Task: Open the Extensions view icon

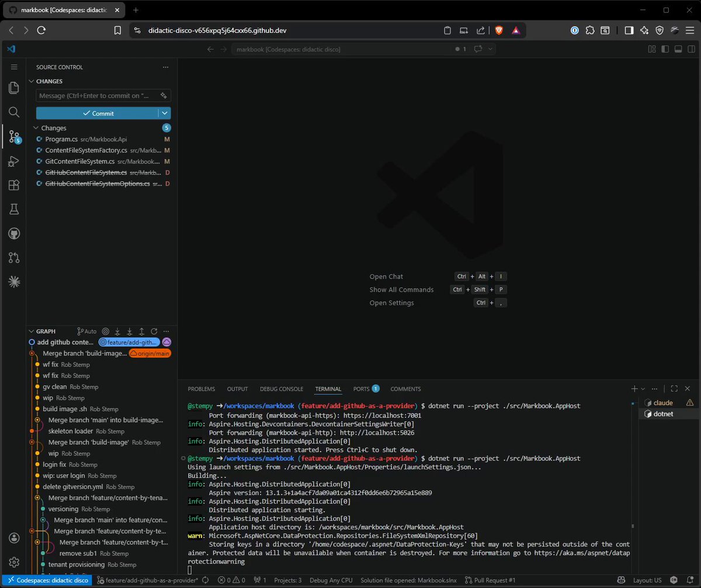Action: click(14, 185)
